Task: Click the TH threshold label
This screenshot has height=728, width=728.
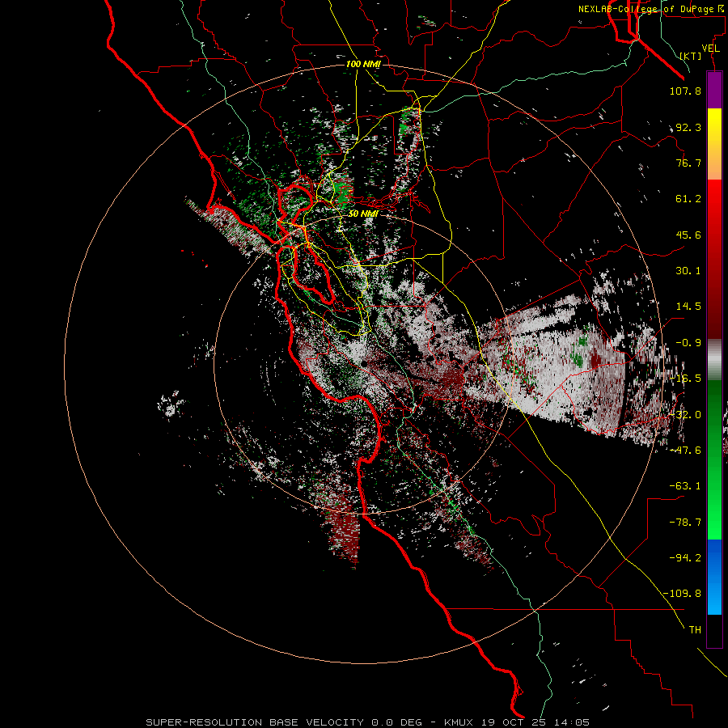Action: pyautogui.click(x=695, y=630)
